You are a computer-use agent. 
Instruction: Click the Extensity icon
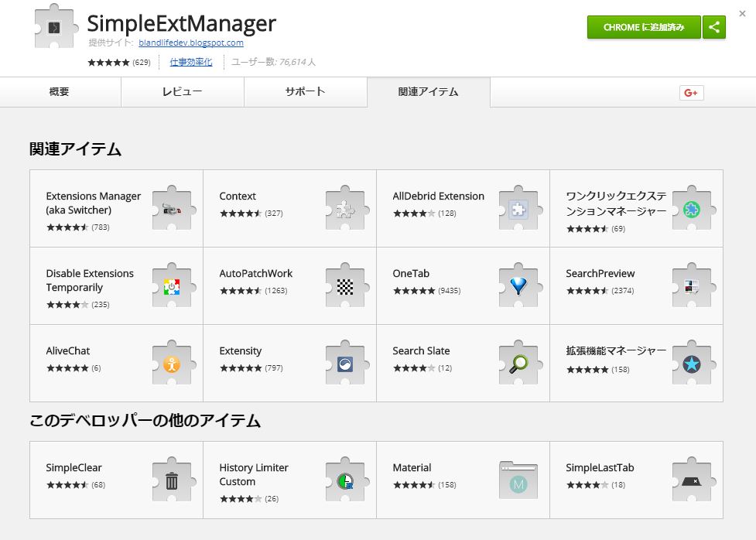pos(347,363)
